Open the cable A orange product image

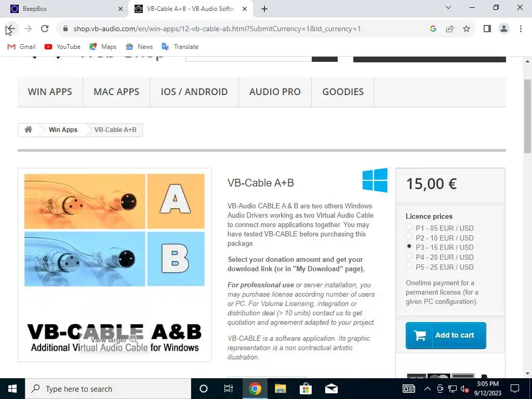pos(85,201)
